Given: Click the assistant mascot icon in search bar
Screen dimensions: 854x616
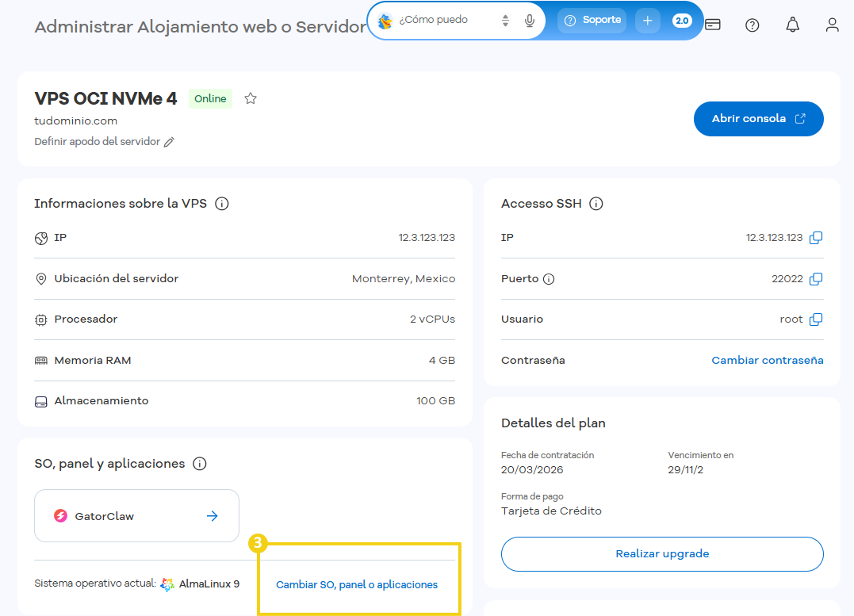Looking at the screenshot, I should (x=385, y=21).
